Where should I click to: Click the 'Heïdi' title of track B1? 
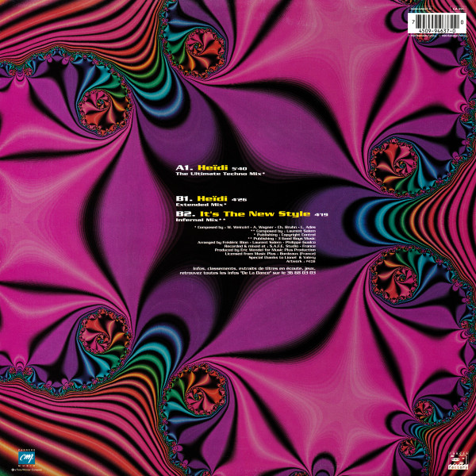pos(212,198)
